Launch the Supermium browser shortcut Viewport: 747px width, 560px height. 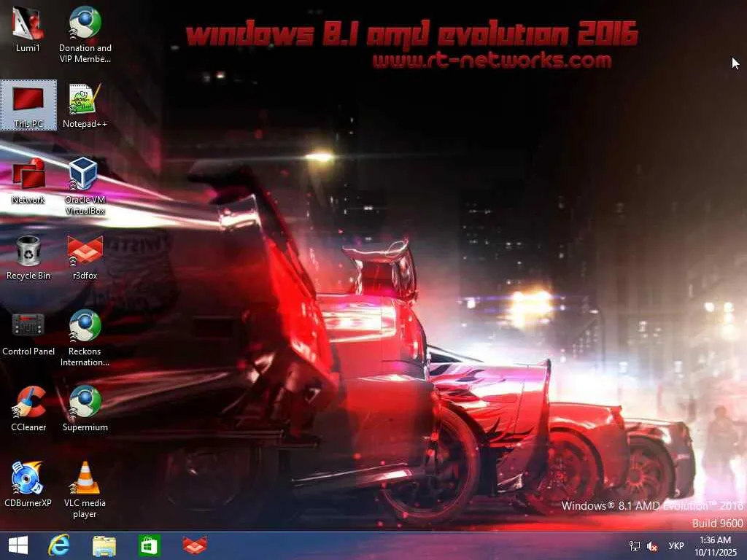point(85,409)
